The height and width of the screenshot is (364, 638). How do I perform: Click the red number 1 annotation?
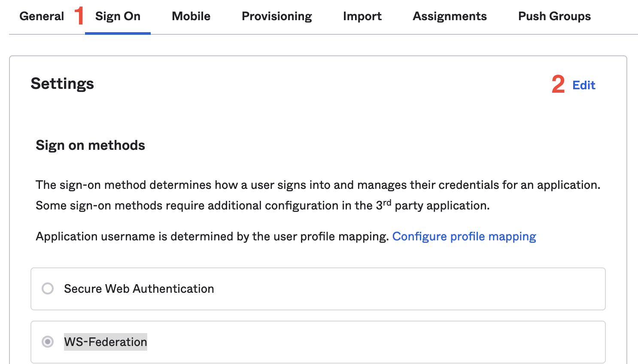(79, 16)
